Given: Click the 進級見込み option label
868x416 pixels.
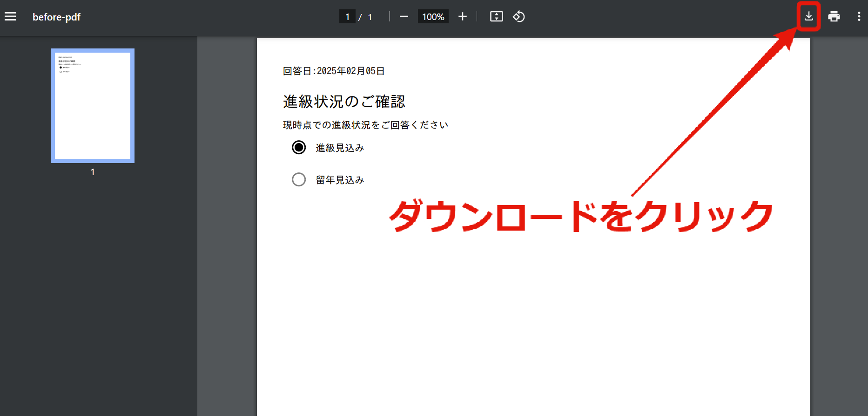Looking at the screenshot, I should [340, 148].
